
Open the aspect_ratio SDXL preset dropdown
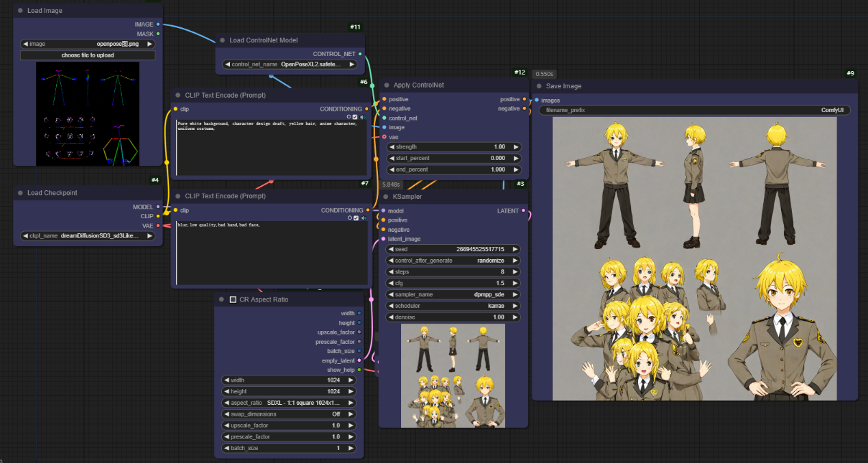coord(288,403)
